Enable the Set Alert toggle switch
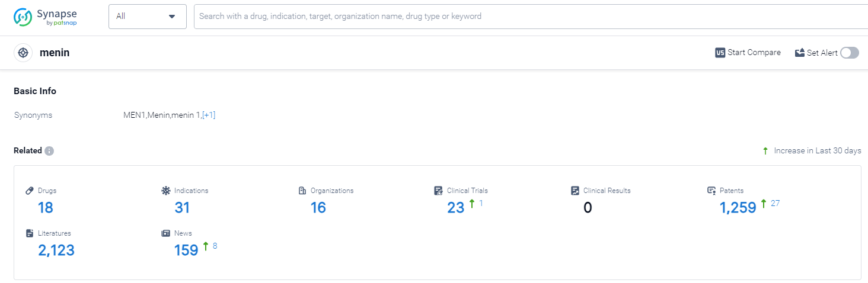The height and width of the screenshot is (283, 868). [x=849, y=53]
